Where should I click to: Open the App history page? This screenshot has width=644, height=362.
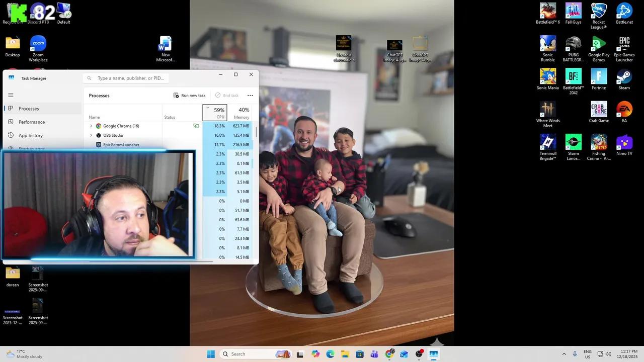(x=42, y=136)
